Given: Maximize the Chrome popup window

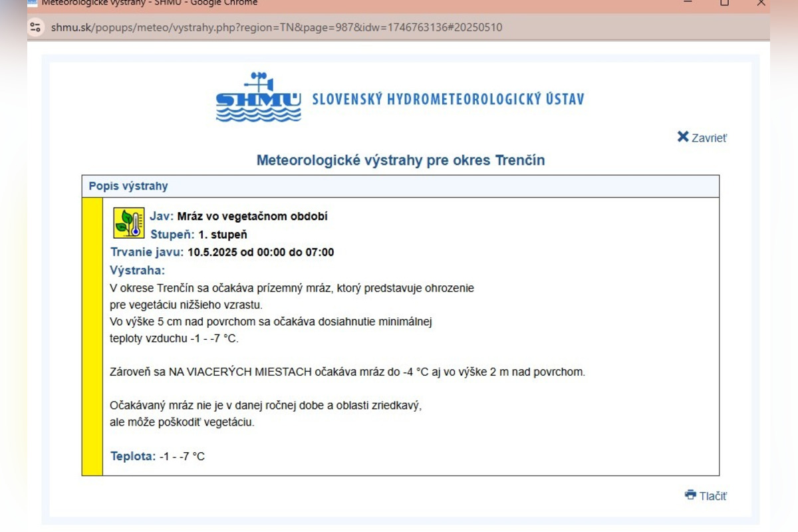Looking at the screenshot, I should (724, 3).
